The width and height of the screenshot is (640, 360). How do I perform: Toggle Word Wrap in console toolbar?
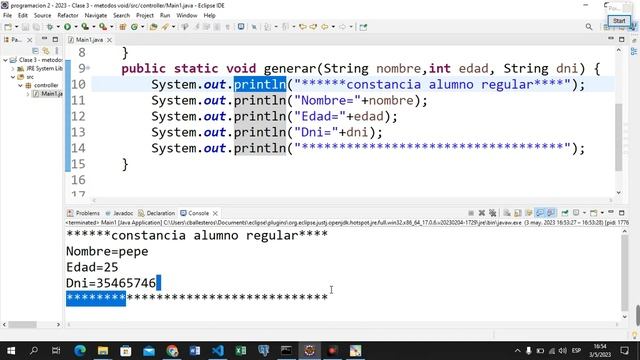click(529, 213)
